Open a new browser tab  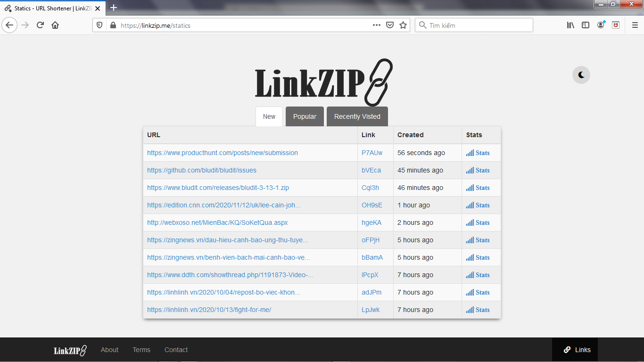[x=114, y=8]
